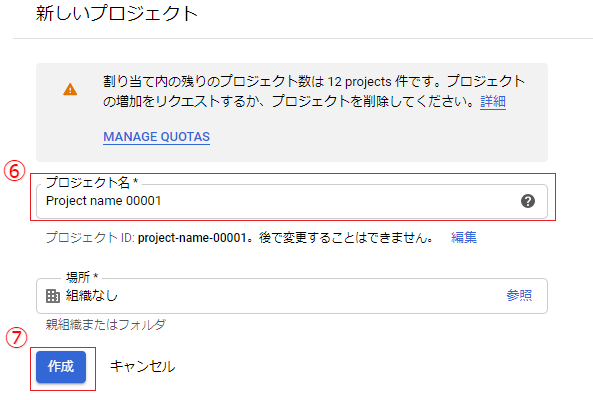Screen dimensions: 593x400
Task: Click the quota warning message text
Action: click(314, 91)
